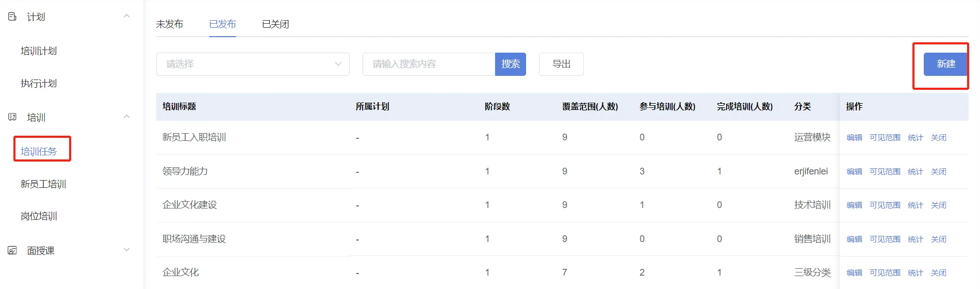Viewport: 980px width, 289px height.
Task: Click 关闭 for 职场沟通与建设
Action: tap(939, 239)
